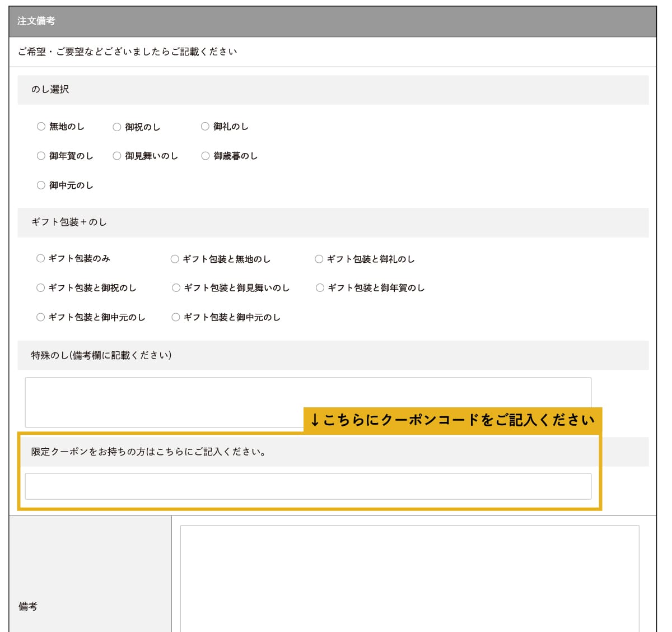Click the 注文備考 header bar
Image resolution: width=672 pixels, height=632 pixels.
coord(333,21)
